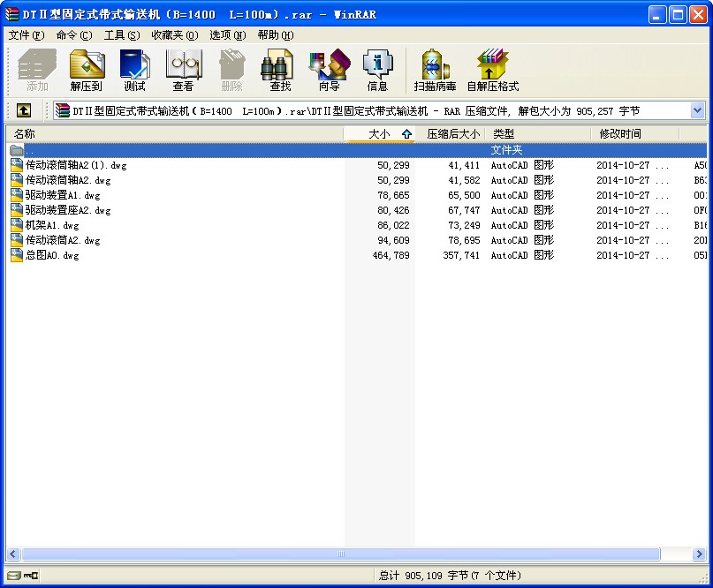Click the size value 86,022

pos(393,225)
